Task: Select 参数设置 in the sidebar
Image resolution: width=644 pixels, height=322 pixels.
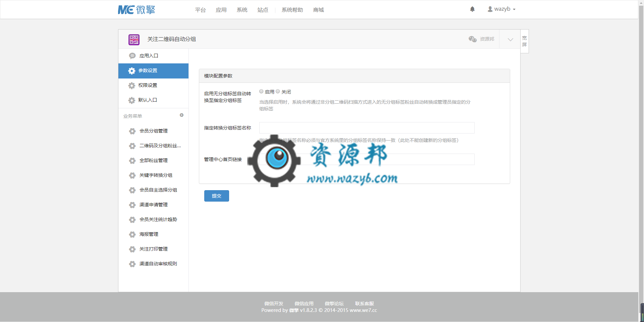Action: click(153, 71)
